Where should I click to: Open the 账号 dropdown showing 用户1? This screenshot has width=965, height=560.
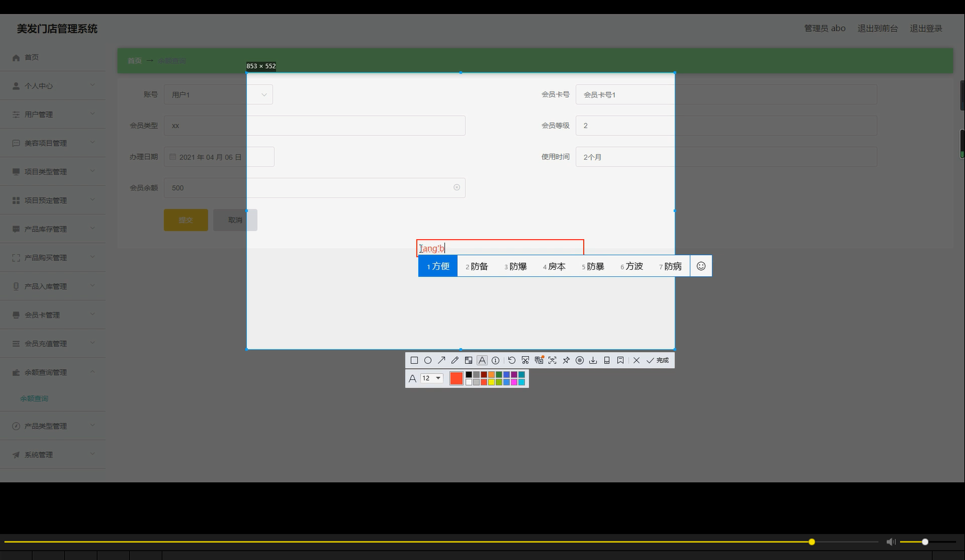tap(218, 95)
